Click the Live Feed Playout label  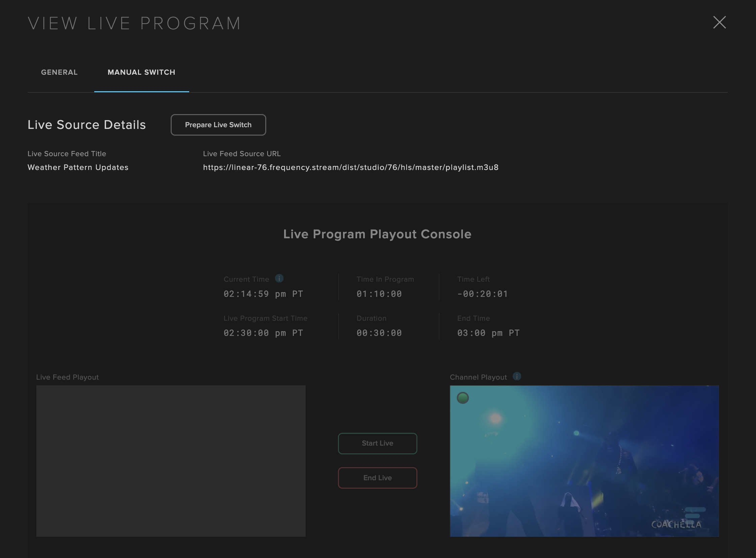point(68,377)
